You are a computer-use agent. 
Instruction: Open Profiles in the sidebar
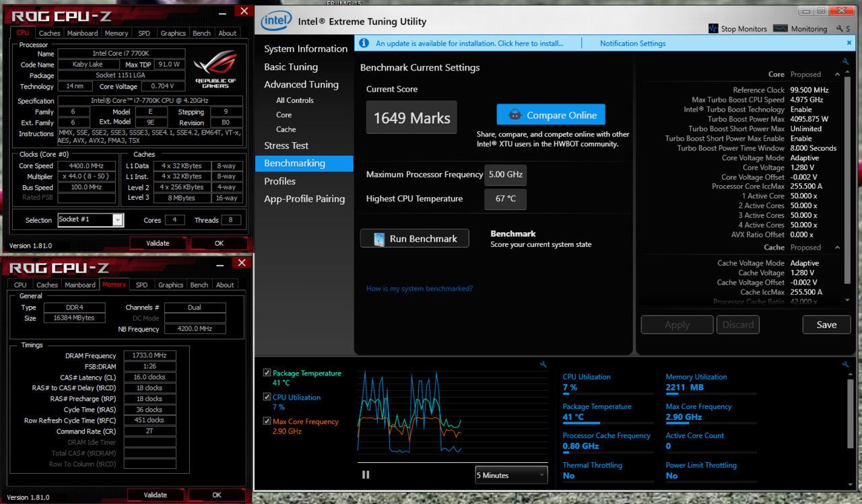279,181
